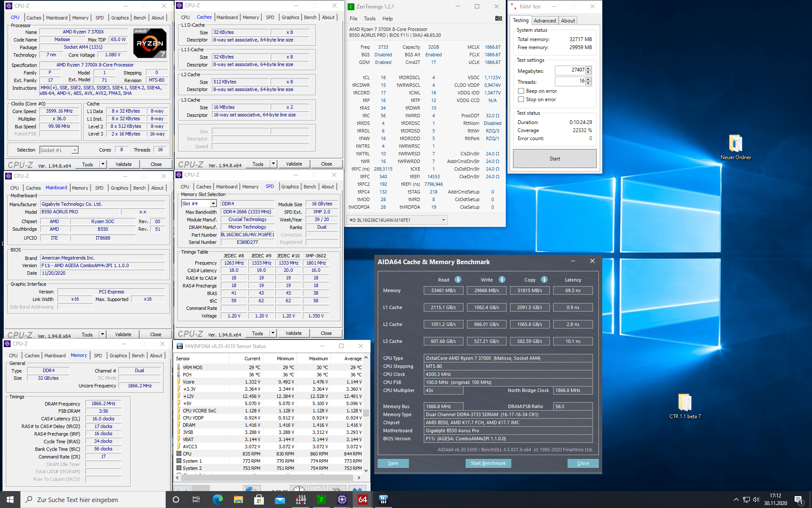Open the ZenTimings memory module dropdown

coord(397,220)
